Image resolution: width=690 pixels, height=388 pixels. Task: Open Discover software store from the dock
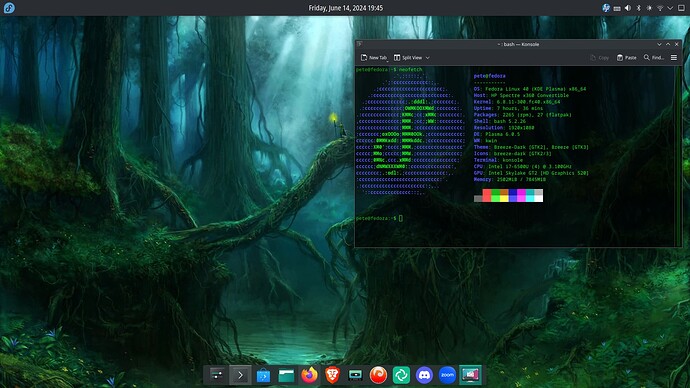coord(263,376)
